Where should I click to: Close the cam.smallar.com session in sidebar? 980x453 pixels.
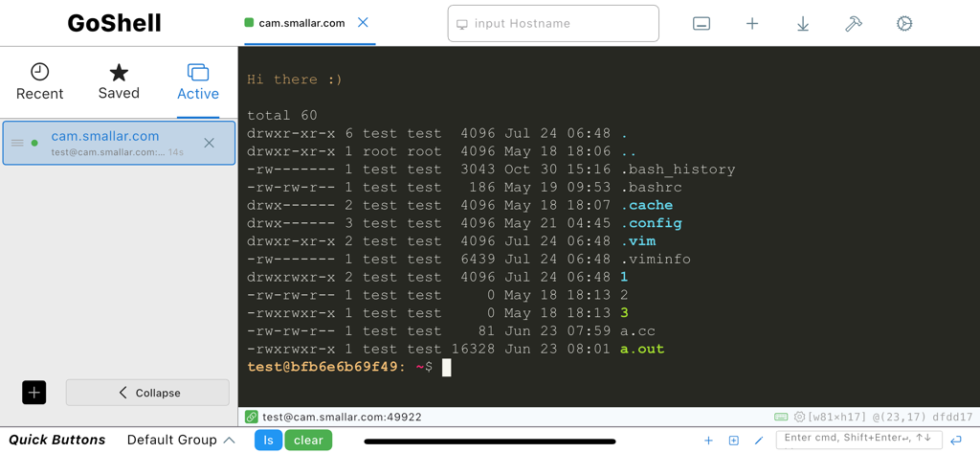pos(210,143)
